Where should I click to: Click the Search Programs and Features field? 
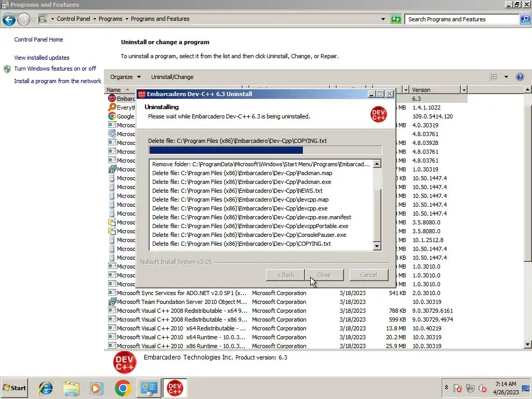(x=463, y=19)
